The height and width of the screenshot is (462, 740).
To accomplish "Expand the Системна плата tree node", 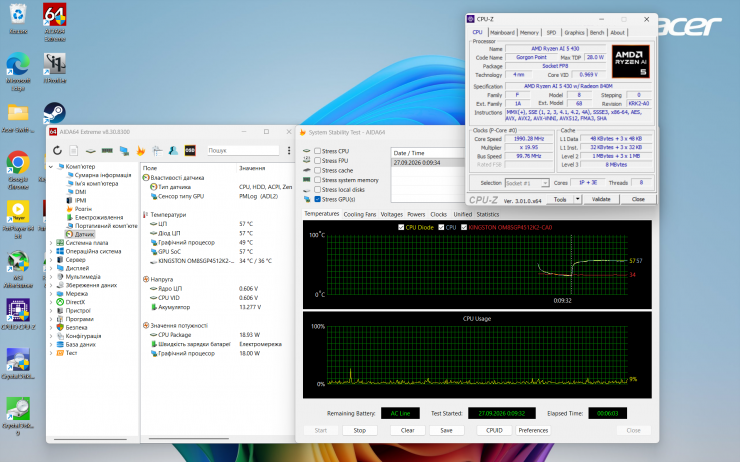I will [x=51, y=243].
